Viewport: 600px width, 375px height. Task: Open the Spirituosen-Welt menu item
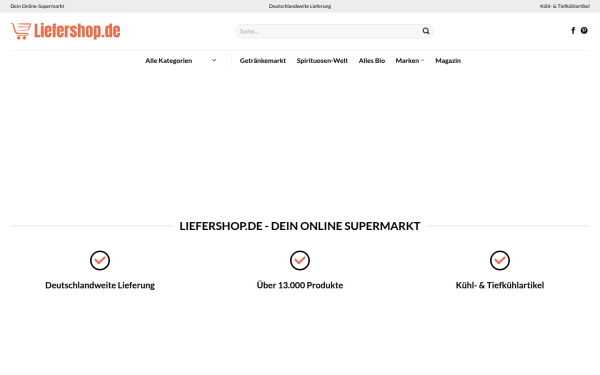322,60
